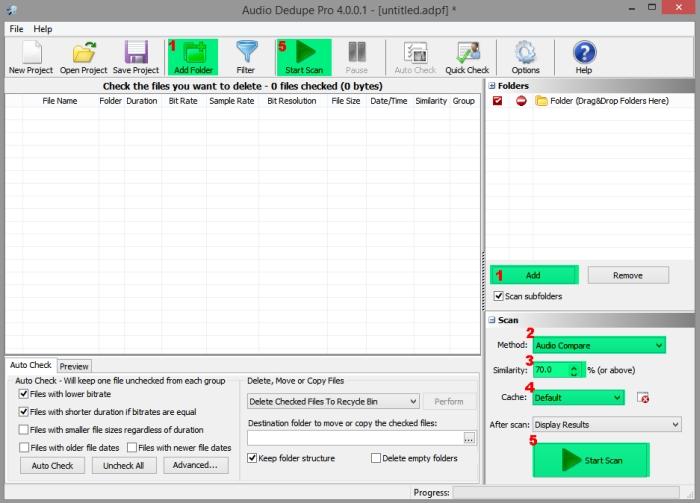This screenshot has height=503, width=700.
Task: Click Folder (Drag&Drop Folders Here) header
Action: [609, 101]
